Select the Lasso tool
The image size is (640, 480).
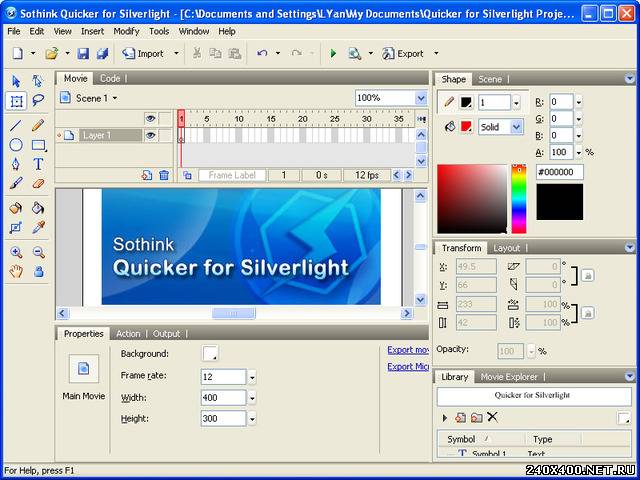[x=38, y=100]
